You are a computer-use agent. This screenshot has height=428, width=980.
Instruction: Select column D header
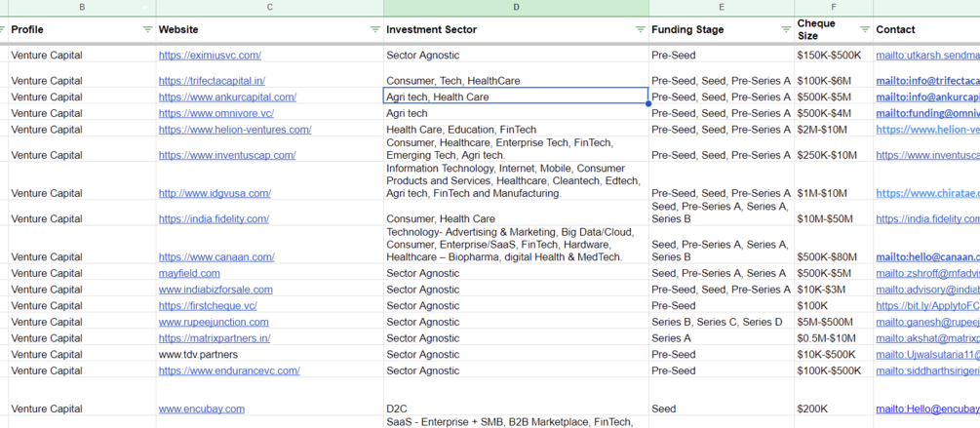pyautogui.click(x=516, y=8)
